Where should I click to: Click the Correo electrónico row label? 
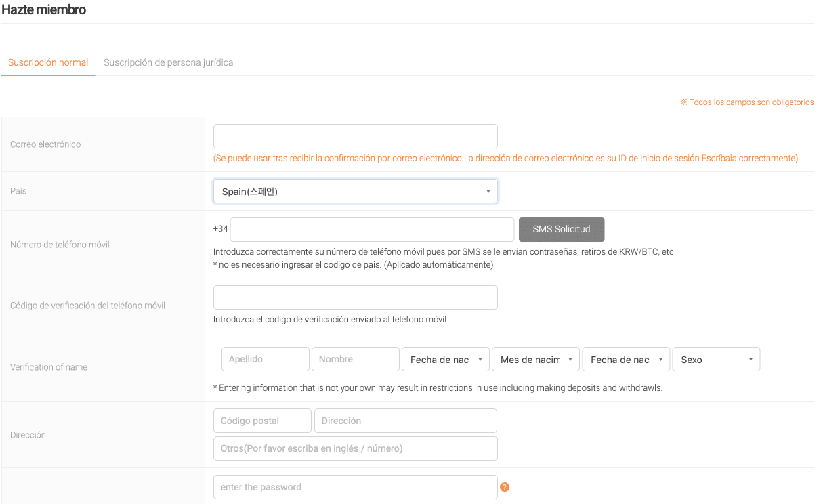[45, 144]
